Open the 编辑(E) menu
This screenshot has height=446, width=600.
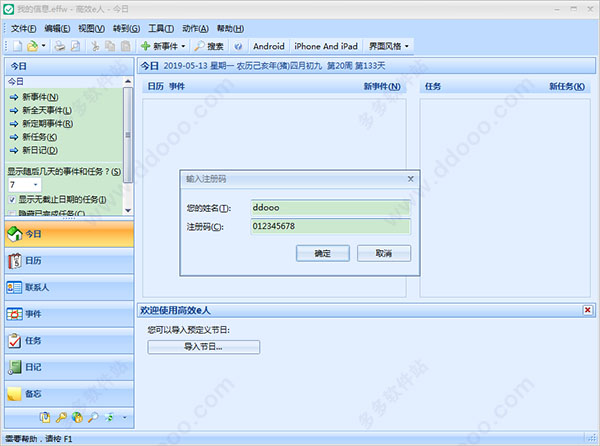click(x=57, y=29)
